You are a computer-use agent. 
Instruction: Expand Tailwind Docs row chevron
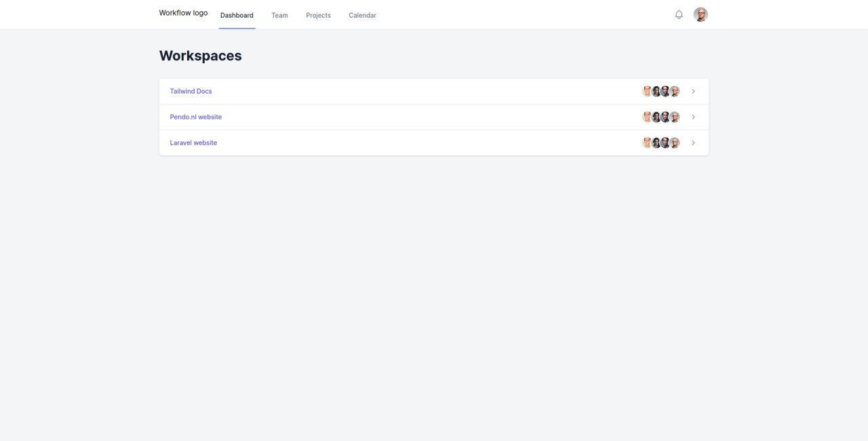pyautogui.click(x=693, y=91)
